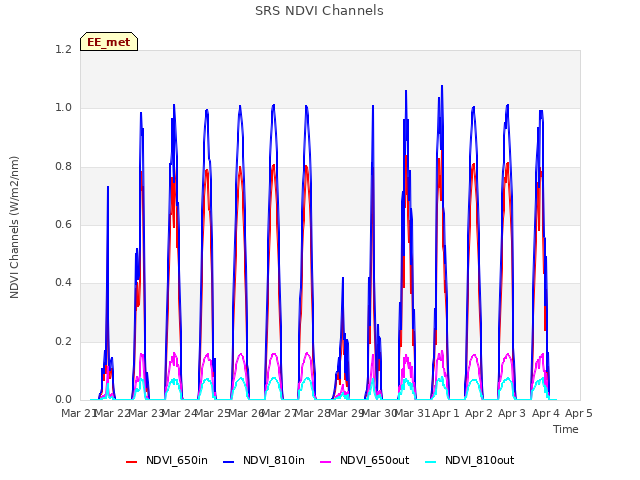640x480 pixels.
Task: Click the Apr 3 x-axis tick label
Action: tap(512, 413)
